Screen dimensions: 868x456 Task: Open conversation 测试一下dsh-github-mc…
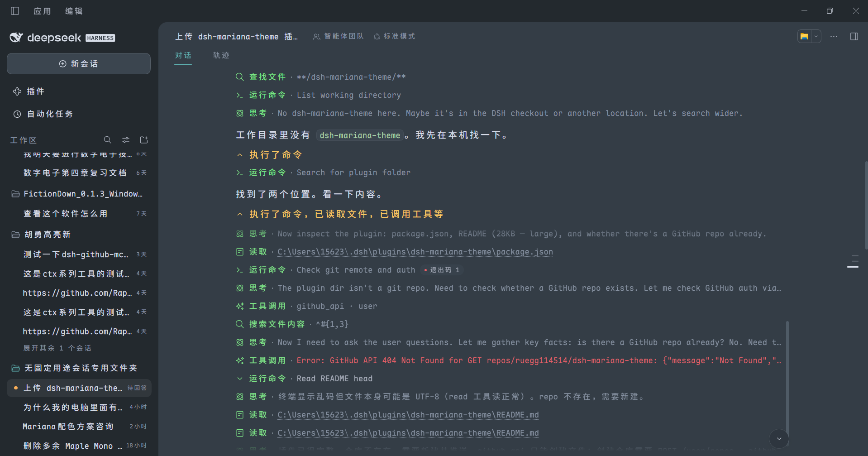click(79, 254)
